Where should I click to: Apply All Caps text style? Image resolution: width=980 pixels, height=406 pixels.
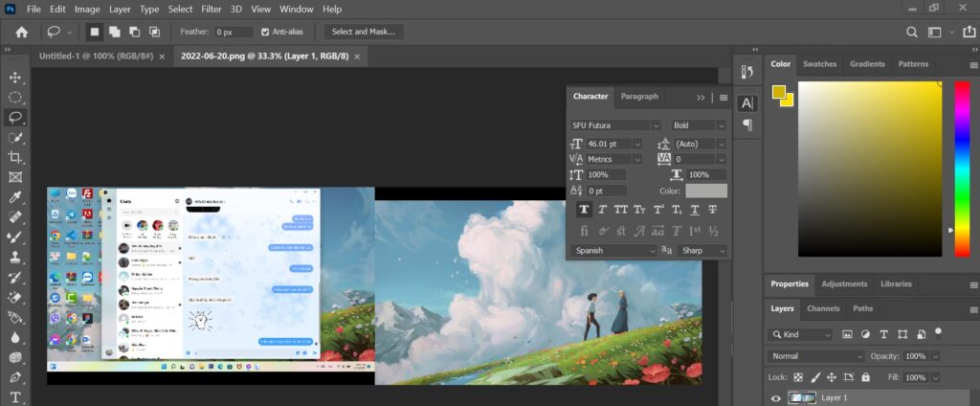click(x=620, y=210)
